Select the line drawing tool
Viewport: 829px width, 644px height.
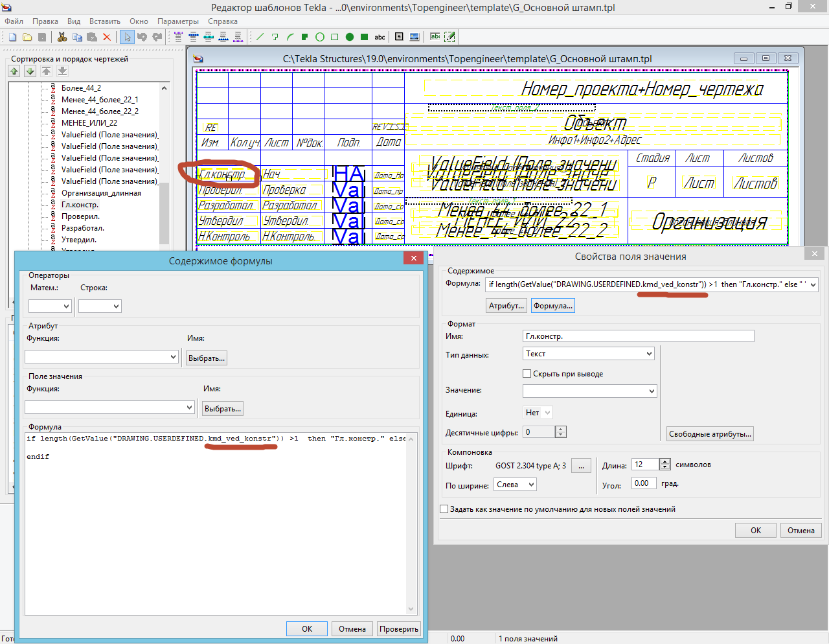point(260,37)
